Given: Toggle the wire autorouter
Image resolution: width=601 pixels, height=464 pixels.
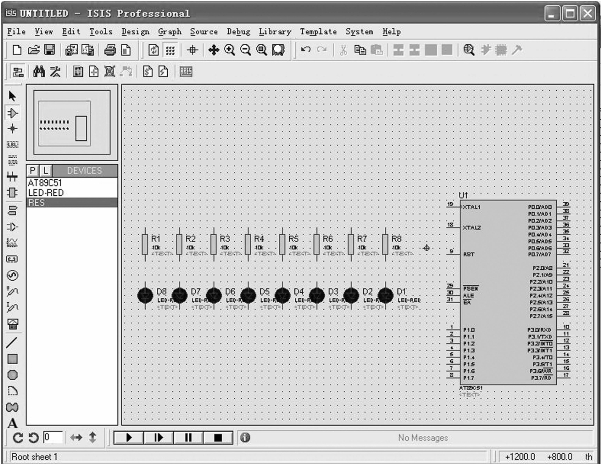Looking at the screenshot, I should point(18,72).
